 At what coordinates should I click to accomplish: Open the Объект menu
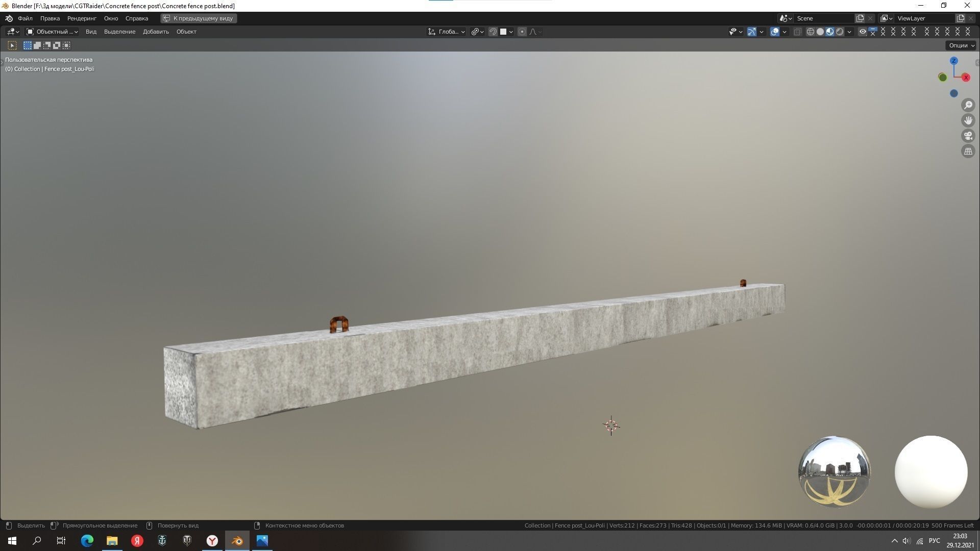pyautogui.click(x=186, y=32)
